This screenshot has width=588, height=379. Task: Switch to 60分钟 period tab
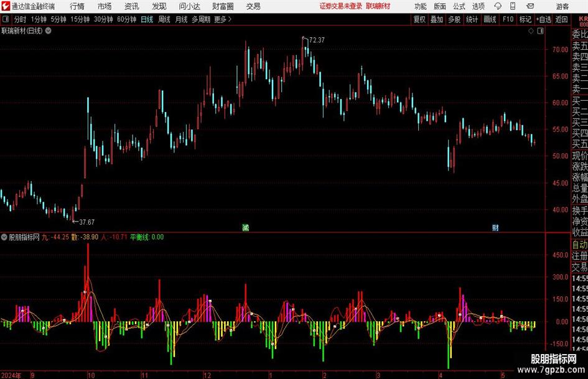tap(126, 19)
